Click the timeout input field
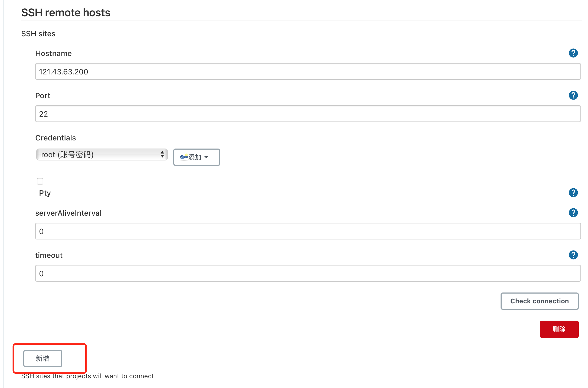 [x=308, y=273]
